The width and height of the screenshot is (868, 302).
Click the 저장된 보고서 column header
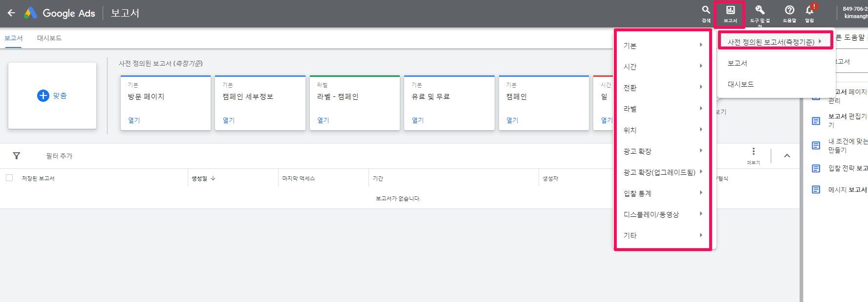pyautogui.click(x=38, y=178)
